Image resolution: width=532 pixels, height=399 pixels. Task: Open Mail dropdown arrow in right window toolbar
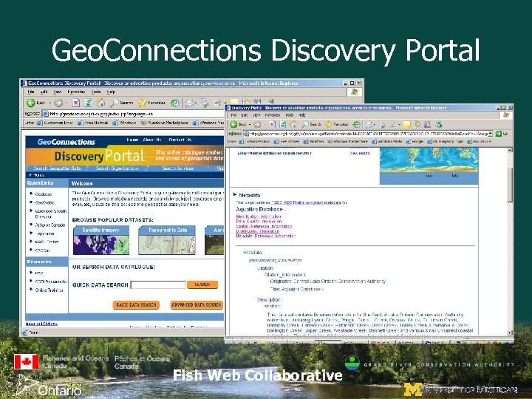tap(375, 125)
